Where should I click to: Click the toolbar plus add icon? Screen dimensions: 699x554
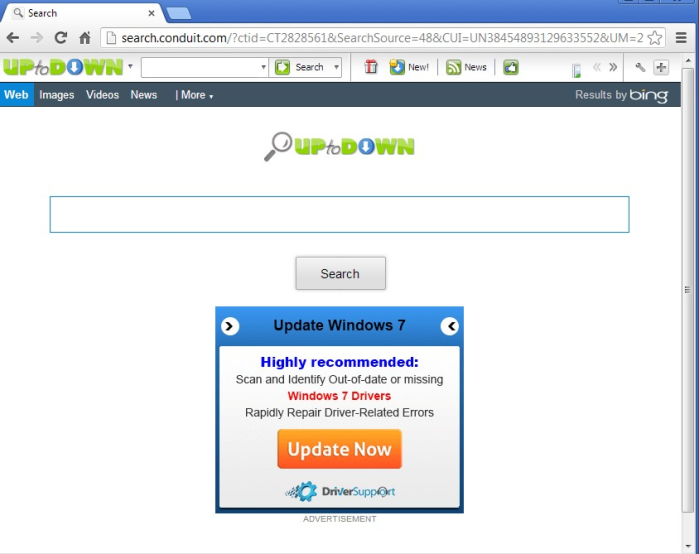point(661,67)
